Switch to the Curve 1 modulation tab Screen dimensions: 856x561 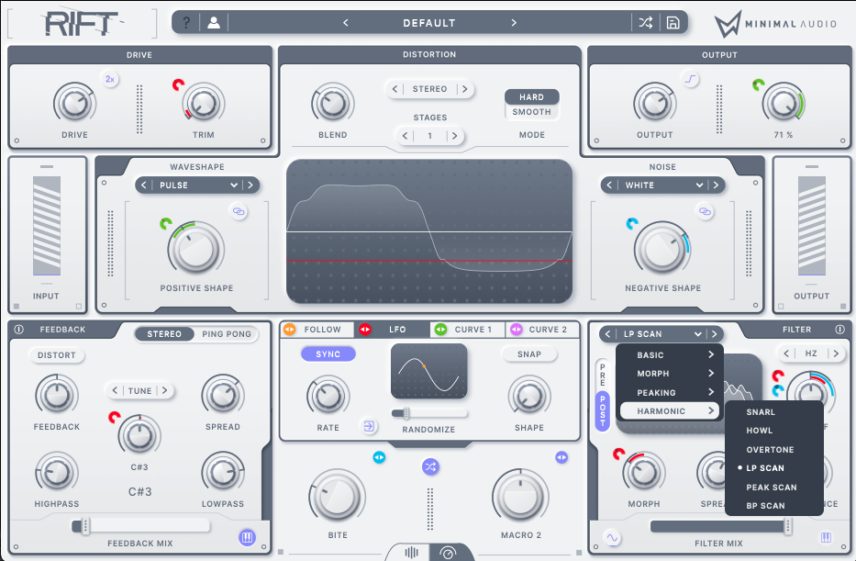coord(467,330)
